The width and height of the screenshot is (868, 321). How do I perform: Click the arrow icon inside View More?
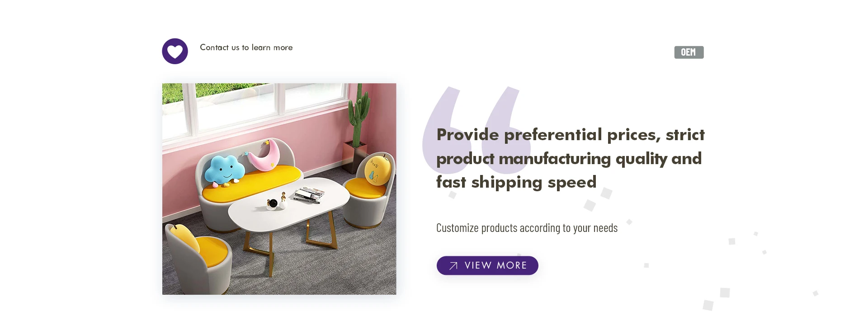tap(453, 266)
